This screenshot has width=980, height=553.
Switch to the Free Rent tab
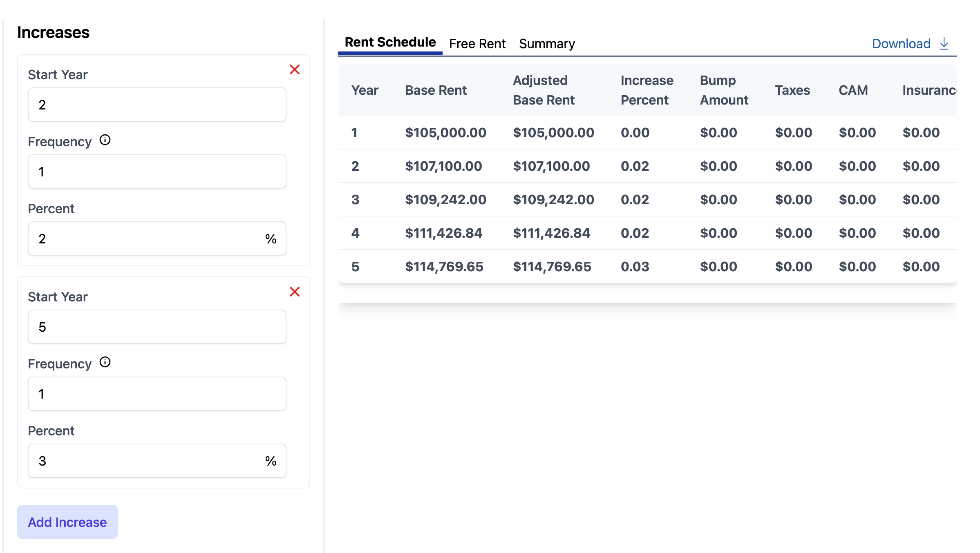point(477,43)
